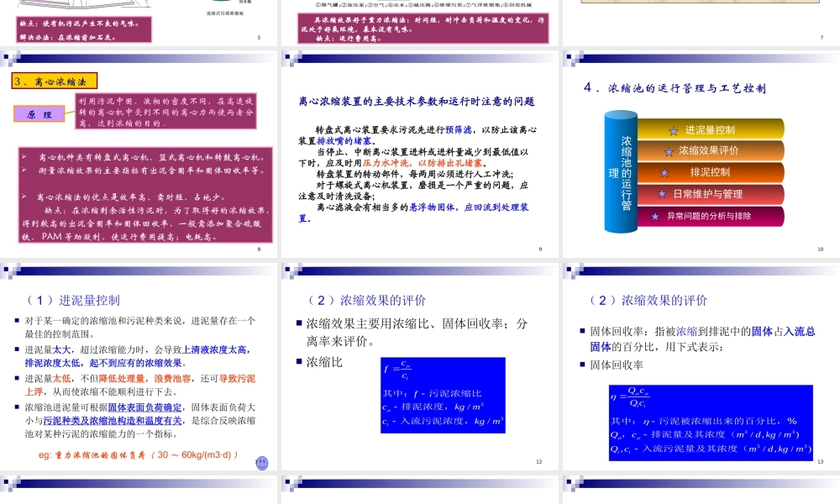Screen dimensions: 840x504
Task: Click slide number 8
Action: 260,249
